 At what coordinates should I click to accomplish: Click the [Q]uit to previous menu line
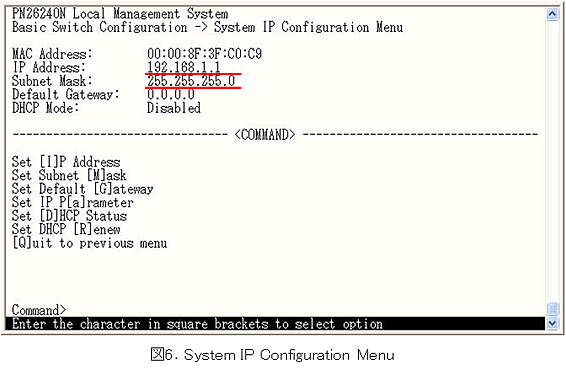pos(90,243)
